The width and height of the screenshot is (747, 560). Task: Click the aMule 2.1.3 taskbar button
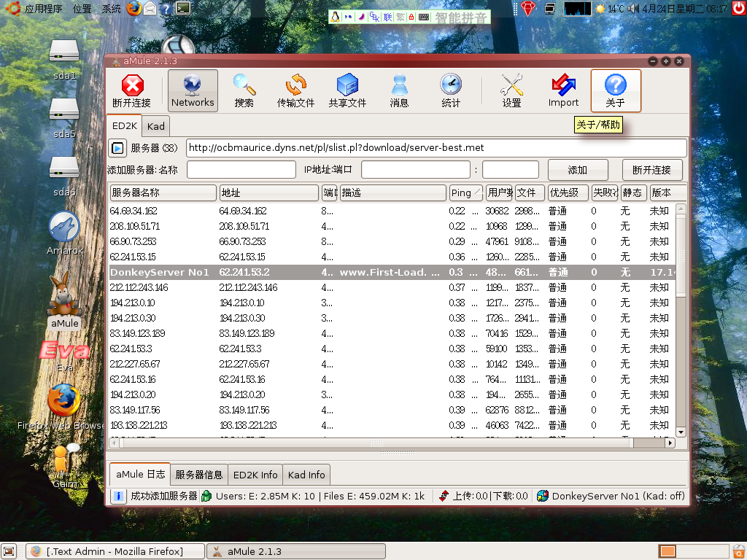click(x=296, y=551)
